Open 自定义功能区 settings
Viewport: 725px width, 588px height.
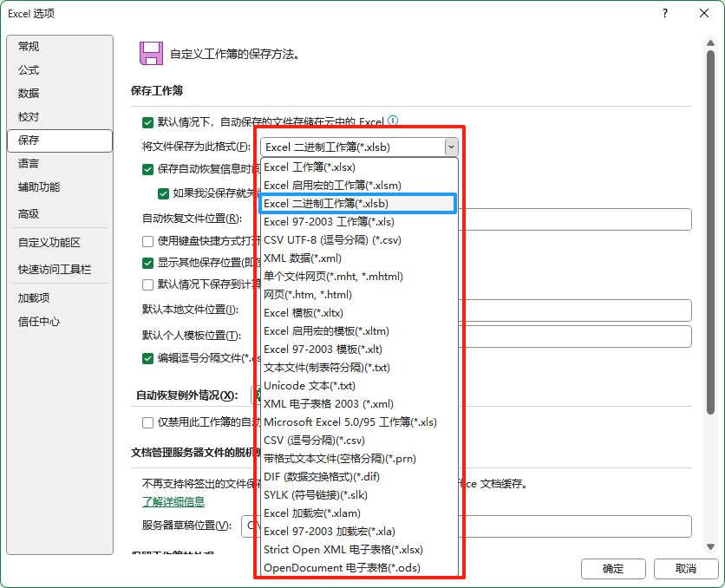[x=60, y=242]
